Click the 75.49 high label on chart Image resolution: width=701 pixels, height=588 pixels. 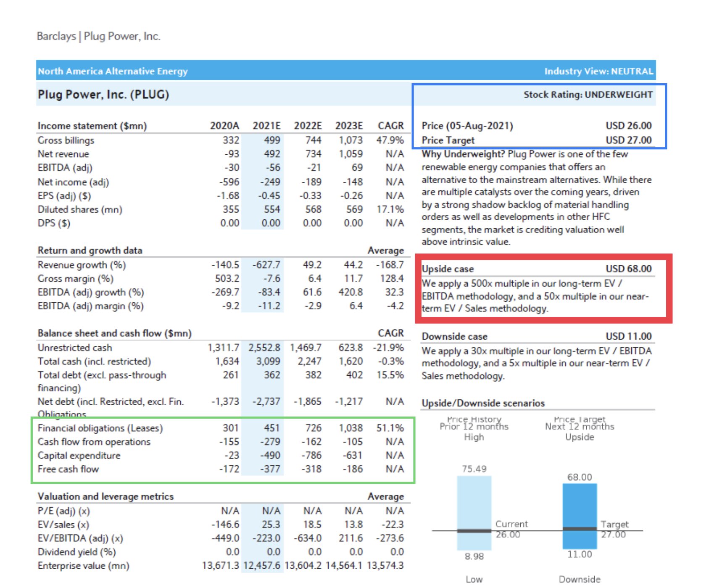point(474,469)
